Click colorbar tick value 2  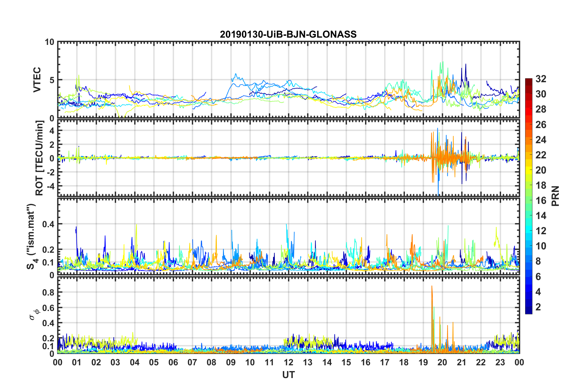point(538,307)
